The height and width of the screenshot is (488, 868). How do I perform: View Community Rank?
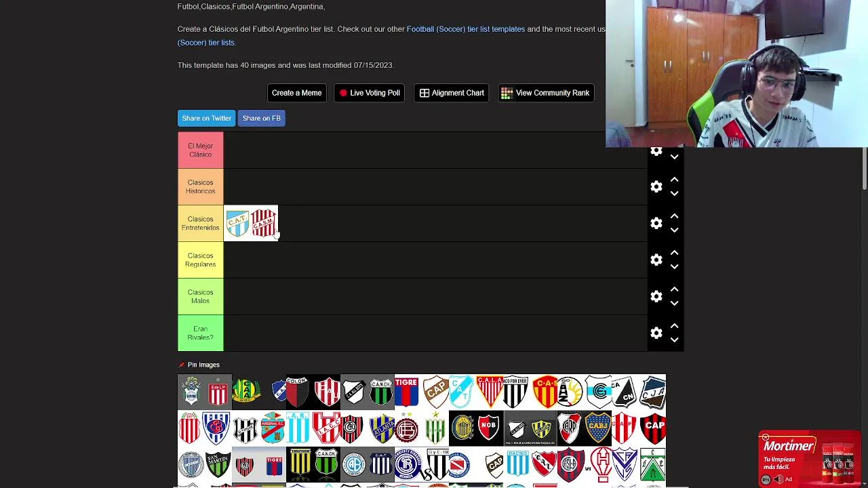[x=546, y=93]
